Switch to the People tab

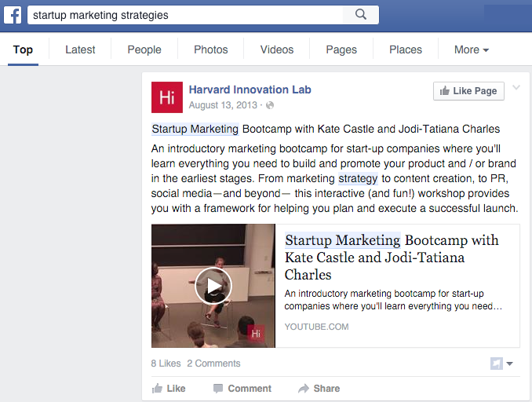click(144, 49)
